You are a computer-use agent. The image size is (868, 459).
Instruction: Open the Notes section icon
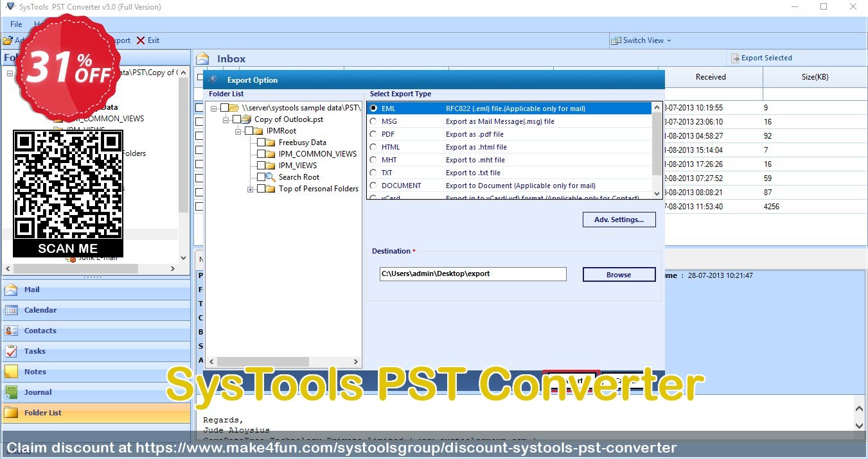click(x=11, y=372)
